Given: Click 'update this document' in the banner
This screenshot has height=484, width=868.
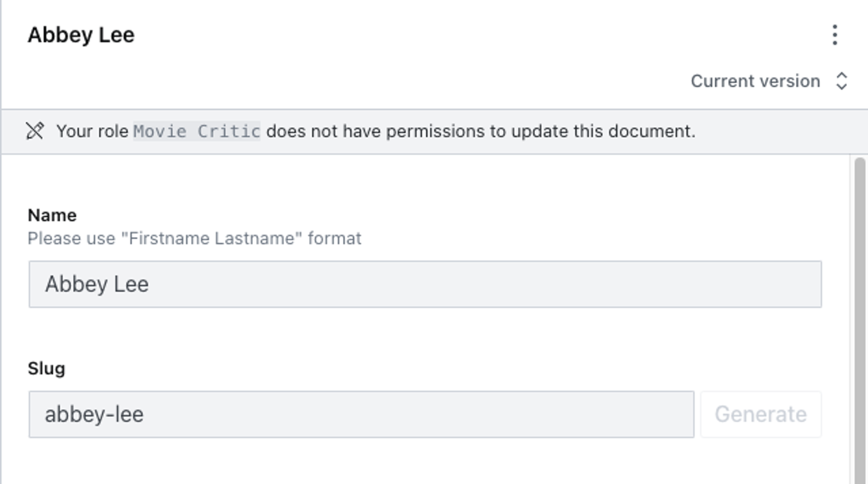Looking at the screenshot, I should pyautogui.click(x=603, y=131).
